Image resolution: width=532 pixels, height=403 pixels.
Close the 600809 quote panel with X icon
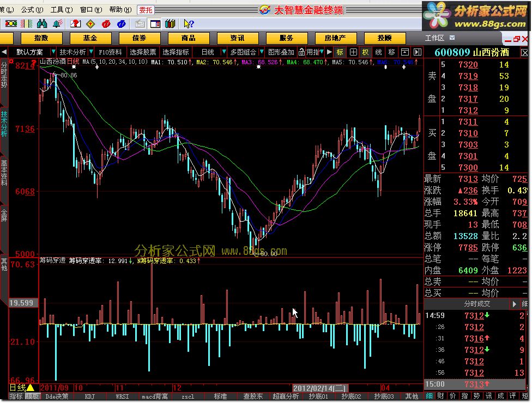tap(524, 53)
